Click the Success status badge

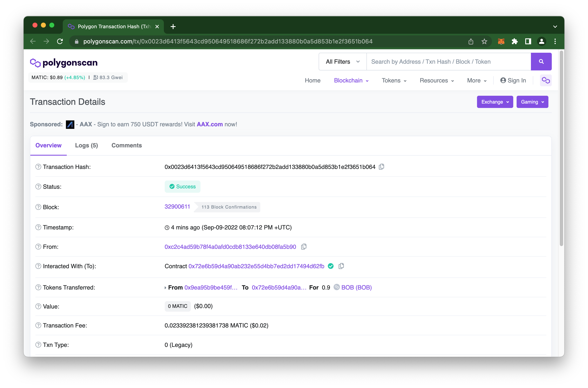click(x=182, y=187)
